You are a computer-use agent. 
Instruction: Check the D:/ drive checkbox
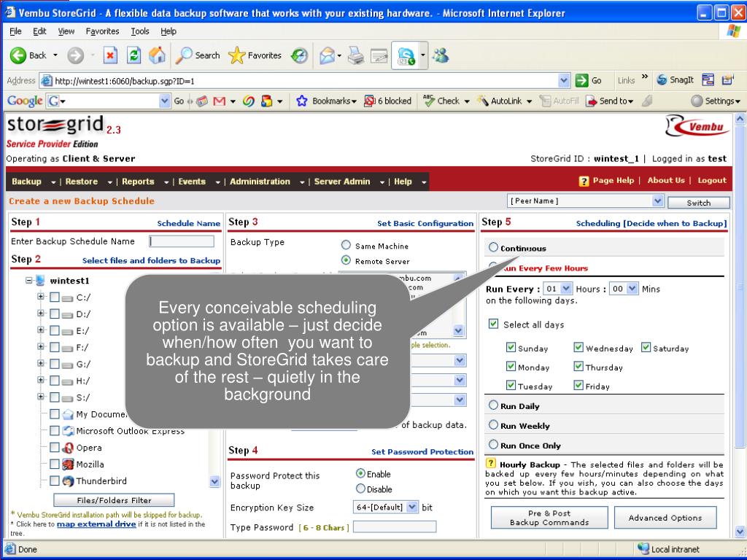coord(55,314)
